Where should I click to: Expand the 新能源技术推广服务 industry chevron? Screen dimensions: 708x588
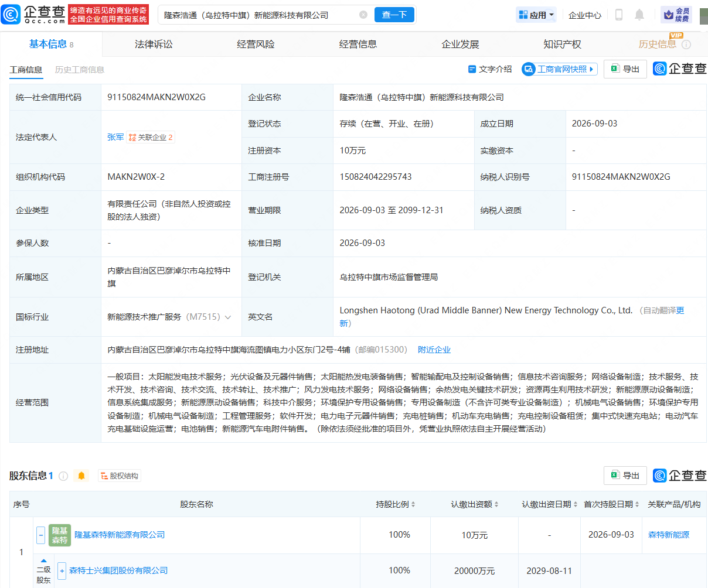pos(228,317)
